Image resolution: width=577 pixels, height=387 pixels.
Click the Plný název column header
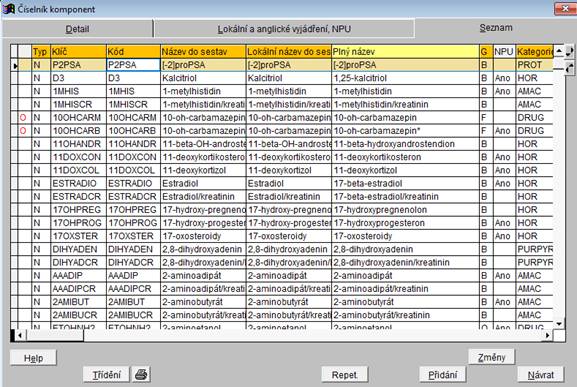coord(405,52)
